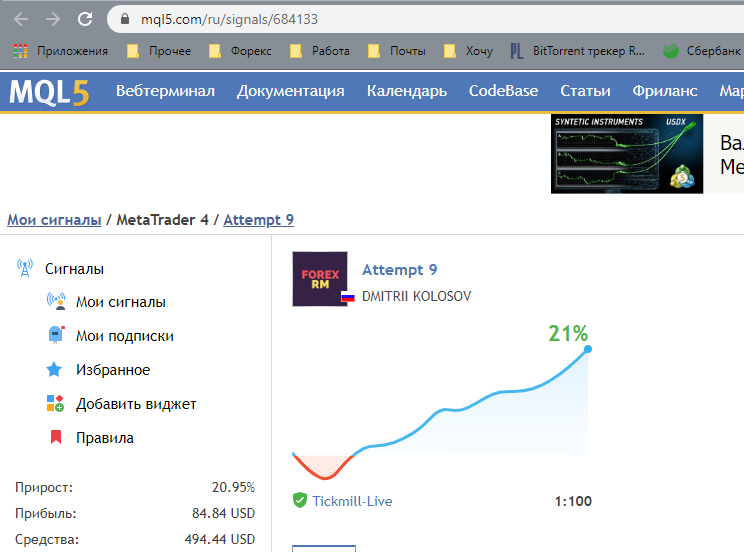Open Вебтерминал in the top menu

coord(165,91)
